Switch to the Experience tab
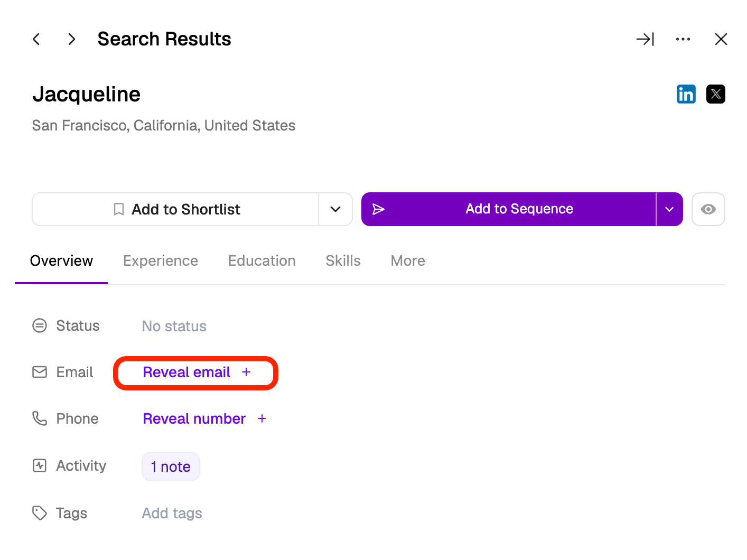Viewport: 747px width, 560px height. [161, 261]
